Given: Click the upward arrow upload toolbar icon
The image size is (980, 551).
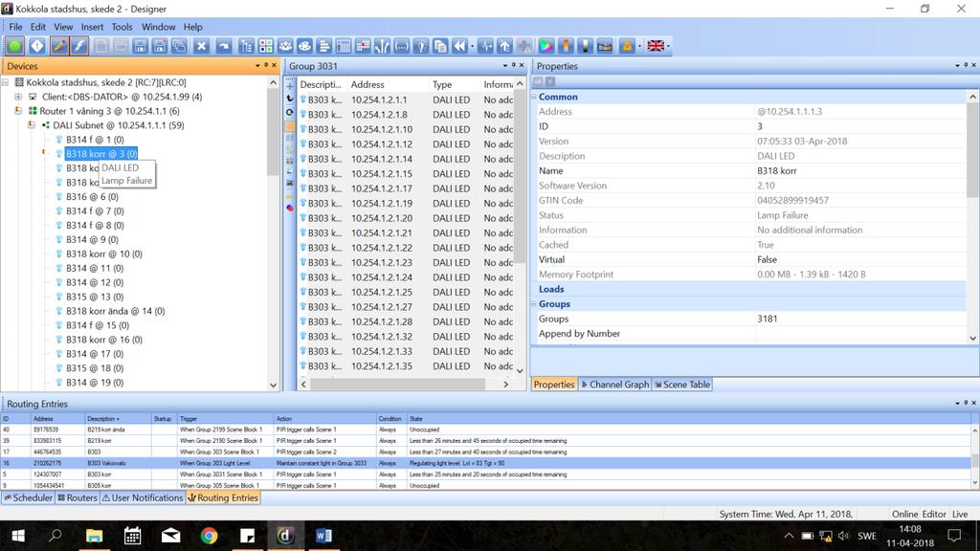Looking at the screenshot, I should tap(505, 46).
